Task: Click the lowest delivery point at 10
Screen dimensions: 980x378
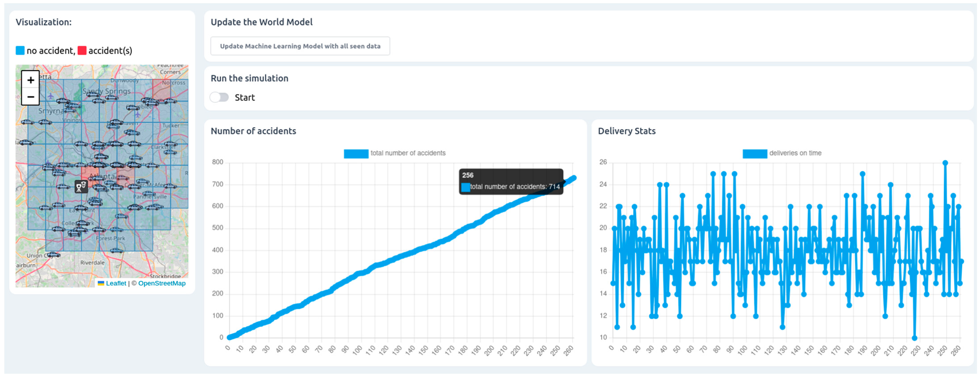Action: tap(914, 338)
